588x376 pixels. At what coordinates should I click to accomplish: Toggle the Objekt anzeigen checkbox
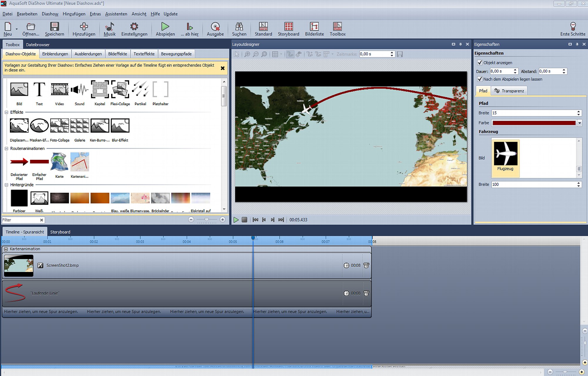[x=480, y=63]
